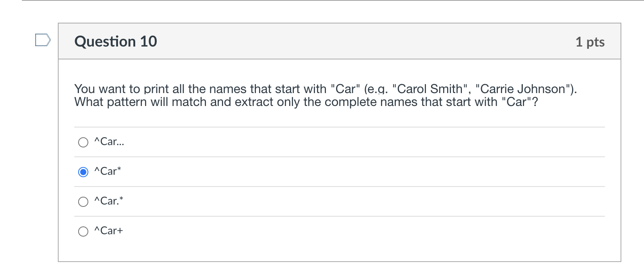
Task: Flag Question 10 for later review
Action: click(43, 40)
